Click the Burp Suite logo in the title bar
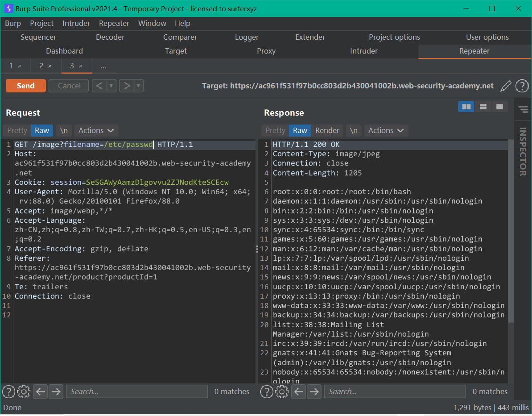The width and height of the screenshot is (532, 416). coord(9,8)
